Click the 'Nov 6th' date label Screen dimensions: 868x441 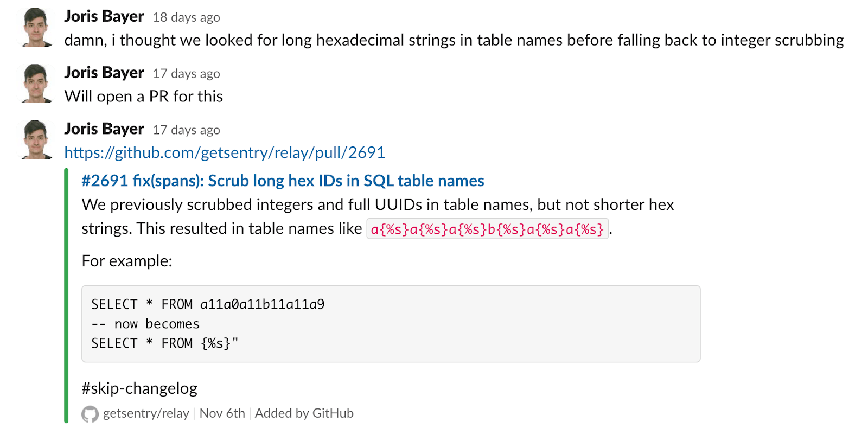pos(222,413)
